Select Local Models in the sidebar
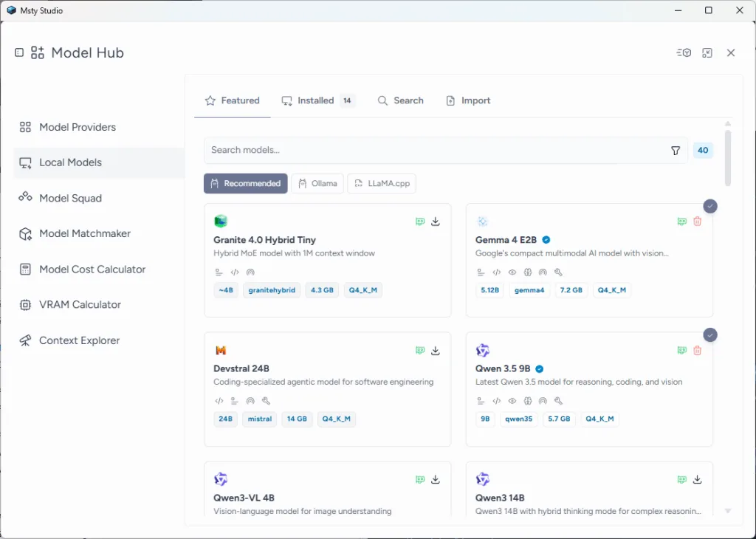This screenshot has height=539, width=756. pyautogui.click(x=99, y=162)
